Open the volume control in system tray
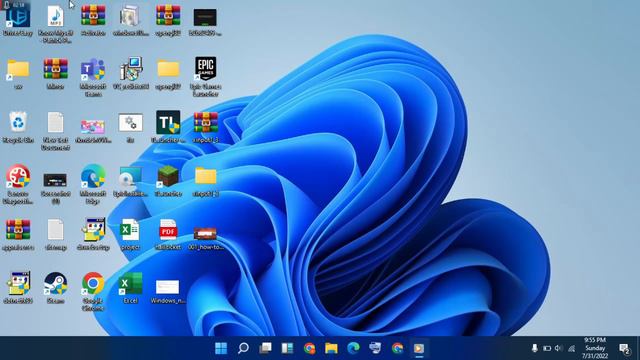 coord(559,348)
